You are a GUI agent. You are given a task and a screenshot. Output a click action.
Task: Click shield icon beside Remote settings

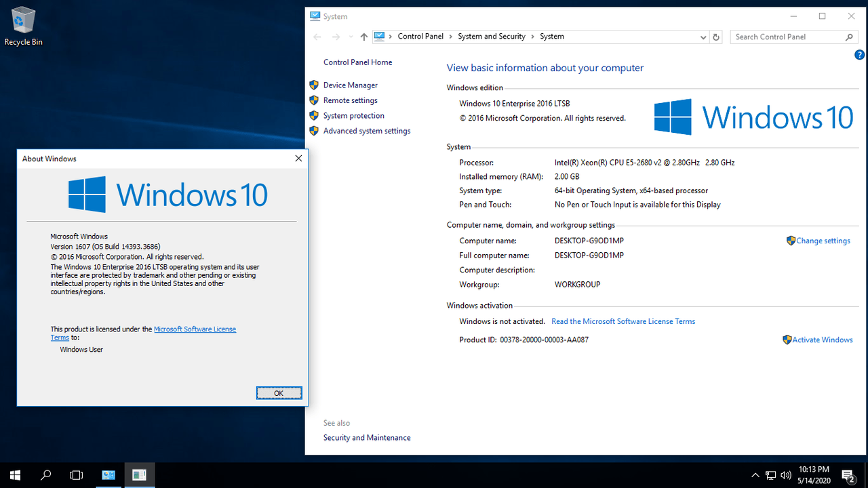coord(314,100)
